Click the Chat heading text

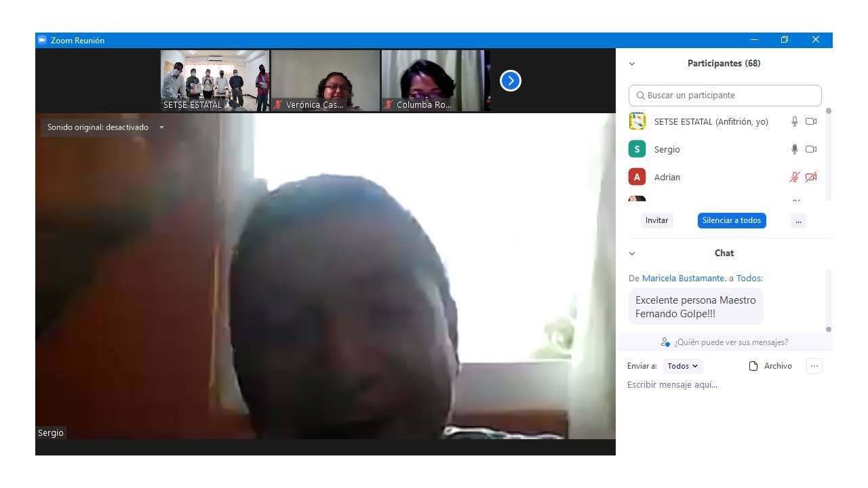[x=724, y=253]
